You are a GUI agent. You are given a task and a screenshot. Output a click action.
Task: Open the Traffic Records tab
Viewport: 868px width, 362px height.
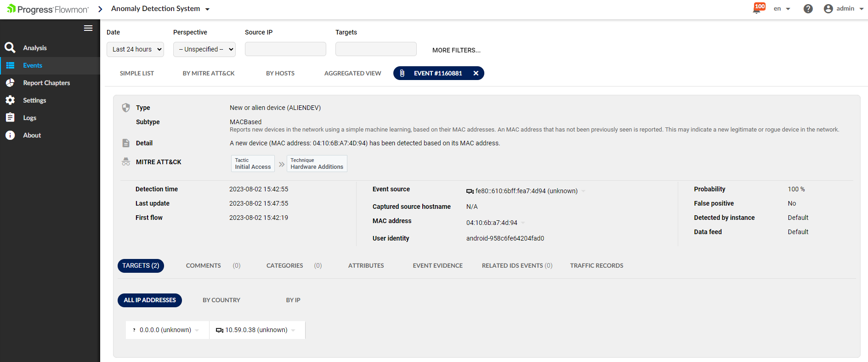(x=596, y=265)
